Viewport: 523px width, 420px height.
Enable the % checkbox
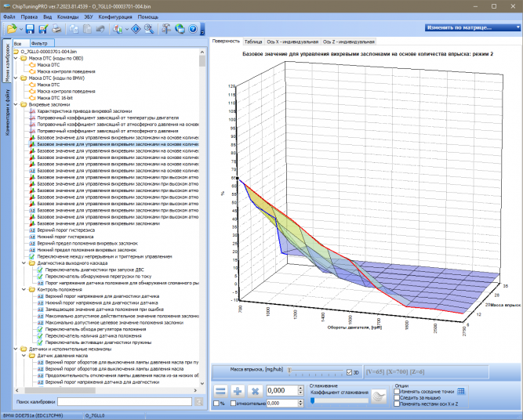216,404
